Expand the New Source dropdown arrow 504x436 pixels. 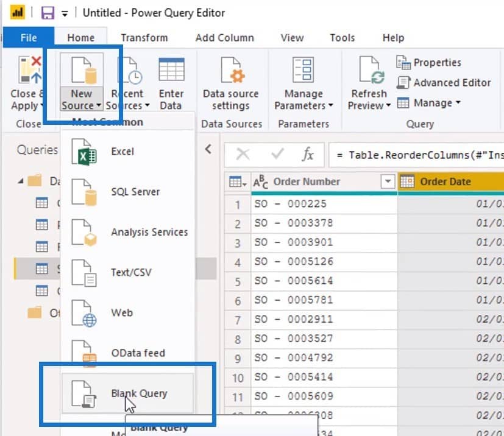[99, 105]
